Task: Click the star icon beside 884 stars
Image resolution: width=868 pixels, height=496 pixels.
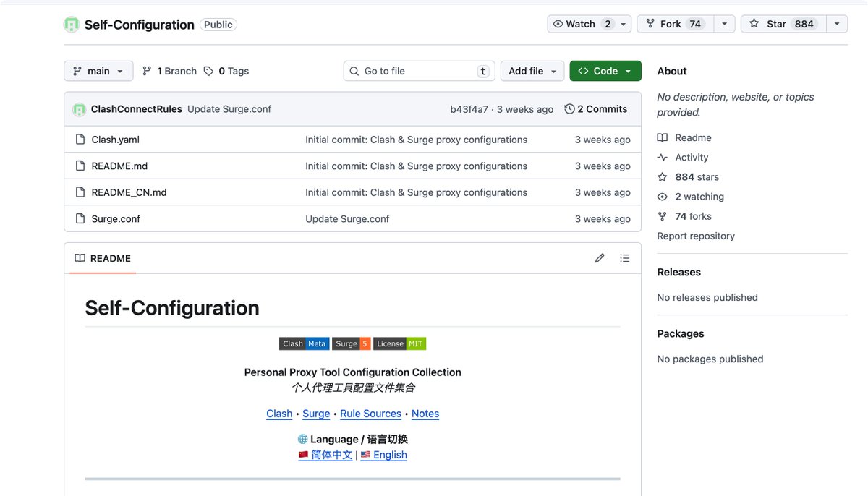Action: (x=662, y=176)
